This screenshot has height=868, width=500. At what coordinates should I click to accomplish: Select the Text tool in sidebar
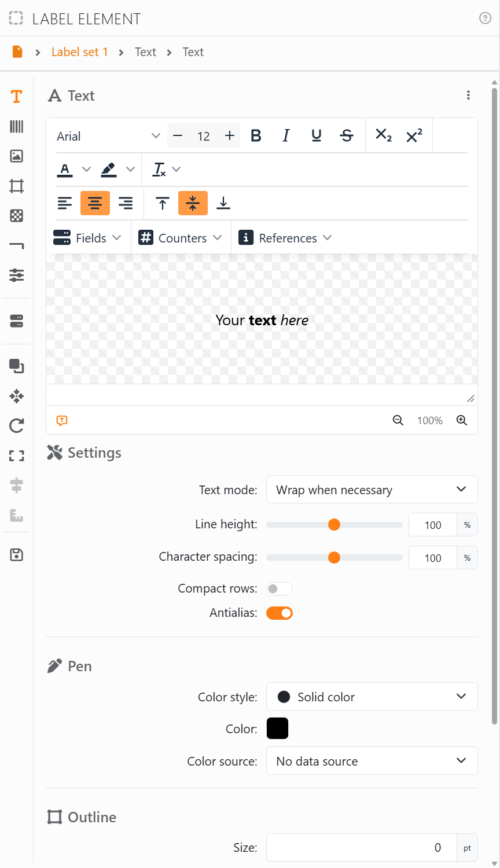click(16, 96)
